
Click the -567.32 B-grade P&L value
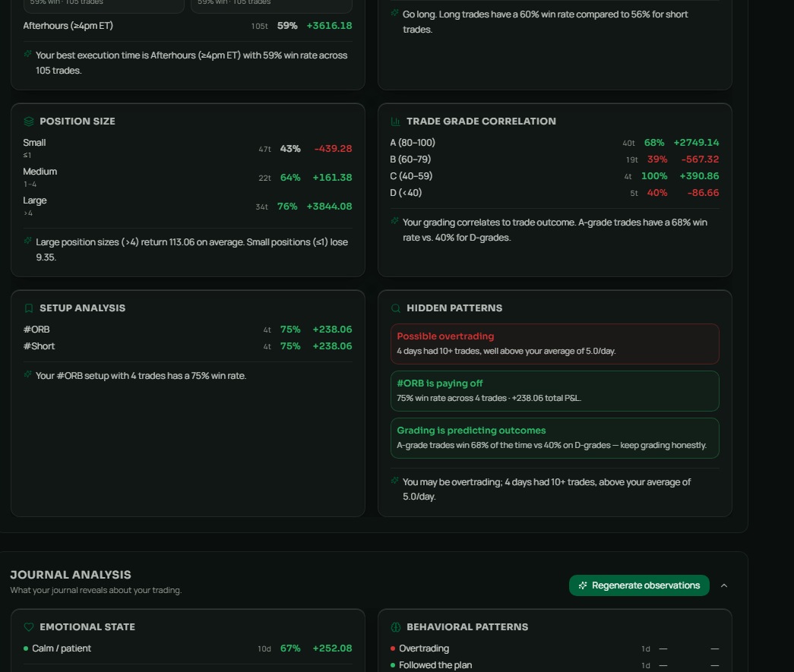click(x=700, y=159)
